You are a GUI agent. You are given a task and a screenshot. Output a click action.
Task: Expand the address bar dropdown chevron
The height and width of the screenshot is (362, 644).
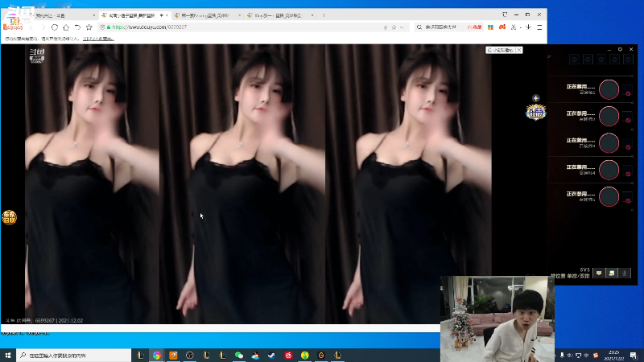tap(402, 27)
